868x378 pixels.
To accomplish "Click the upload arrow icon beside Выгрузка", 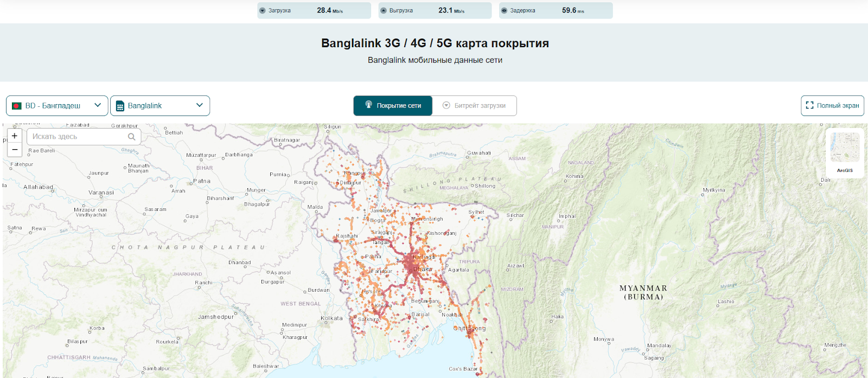I will (384, 11).
